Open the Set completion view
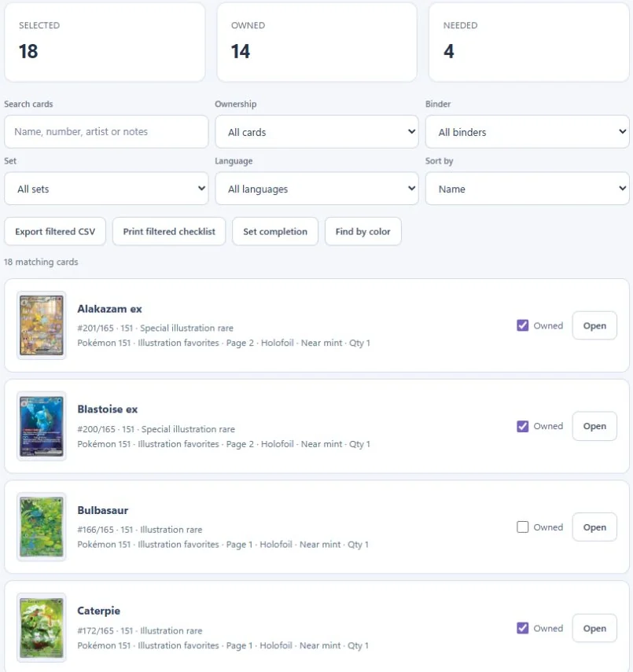This screenshot has height=672, width=633. coord(275,231)
